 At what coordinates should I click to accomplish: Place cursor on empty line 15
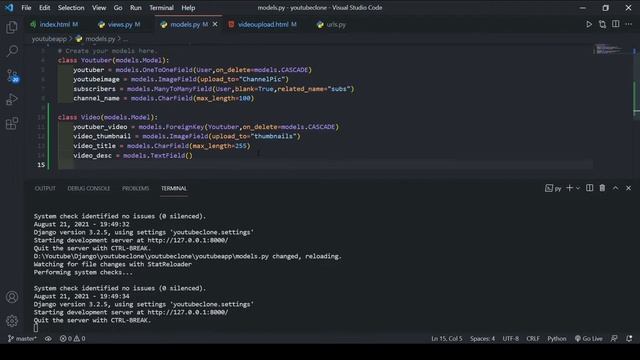tap(325, 165)
